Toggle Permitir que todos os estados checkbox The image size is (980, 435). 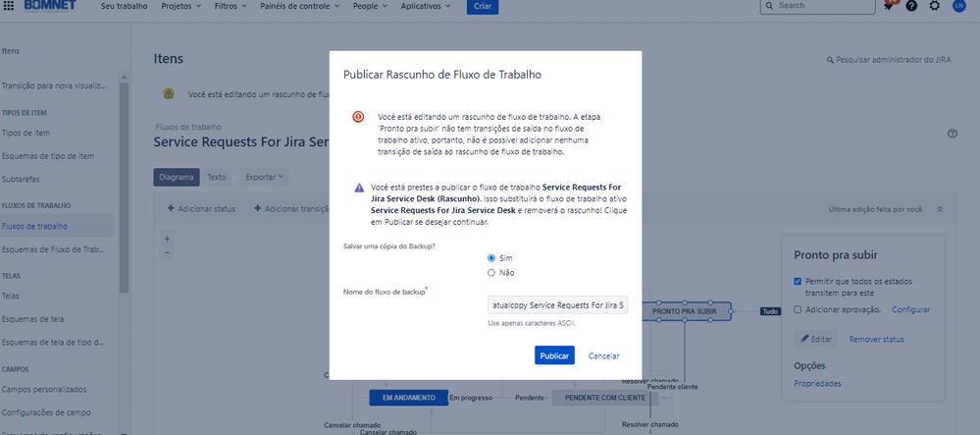click(x=798, y=281)
